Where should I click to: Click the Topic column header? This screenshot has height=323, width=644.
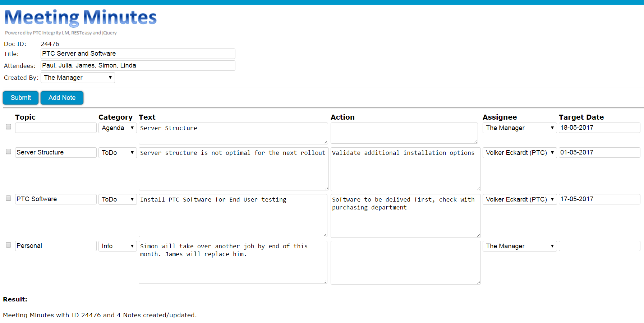point(25,117)
